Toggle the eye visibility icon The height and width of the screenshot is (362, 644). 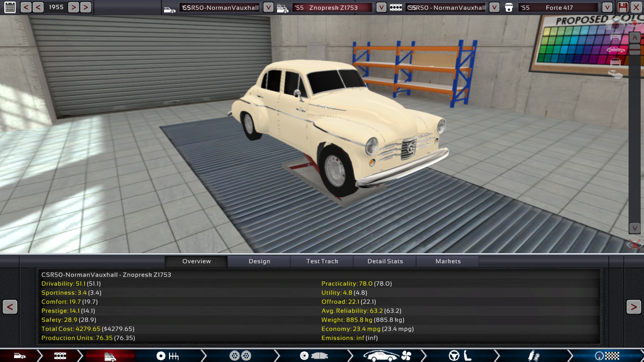[634, 23]
